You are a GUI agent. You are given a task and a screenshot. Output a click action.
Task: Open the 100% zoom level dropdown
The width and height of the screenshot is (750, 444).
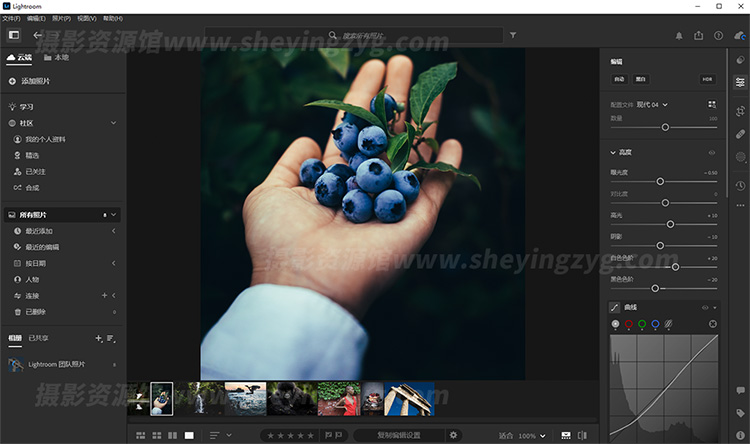coord(530,435)
